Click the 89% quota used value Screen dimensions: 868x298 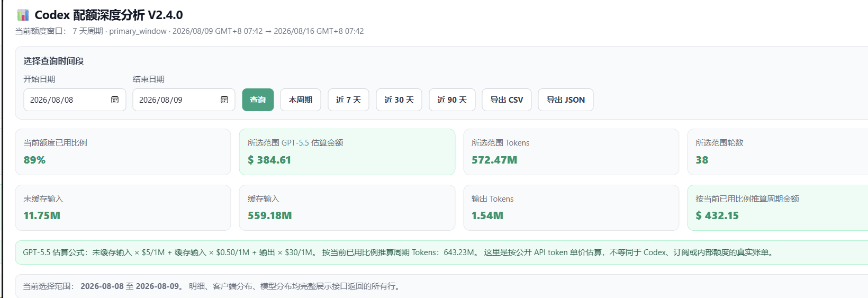(34, 160)
